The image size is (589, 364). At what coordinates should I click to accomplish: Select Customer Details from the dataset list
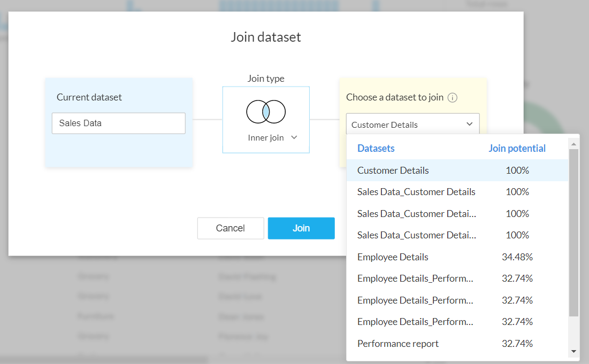(x=393, y=171)
